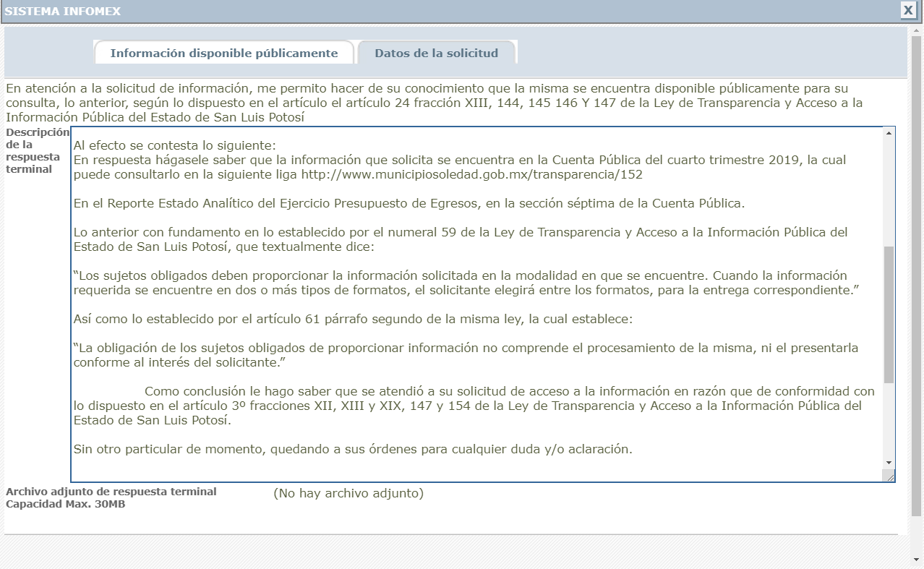
Task: Close the SISTEMA INFOMEX dialog
Action: (x=907, y=10)
